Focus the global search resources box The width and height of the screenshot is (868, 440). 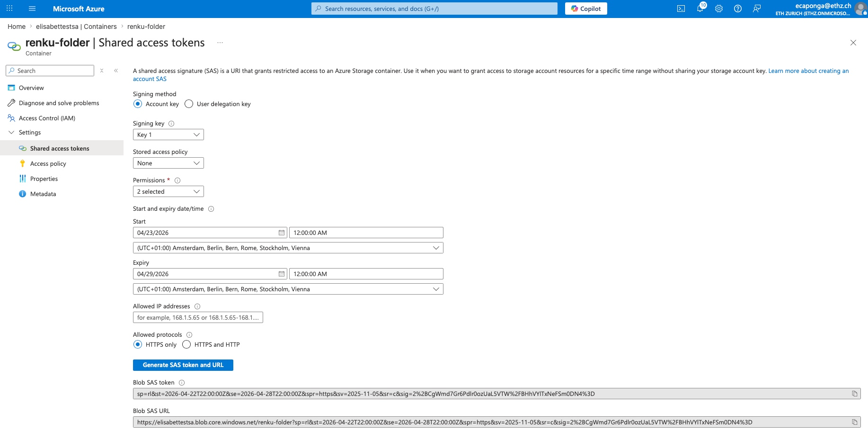434,9
